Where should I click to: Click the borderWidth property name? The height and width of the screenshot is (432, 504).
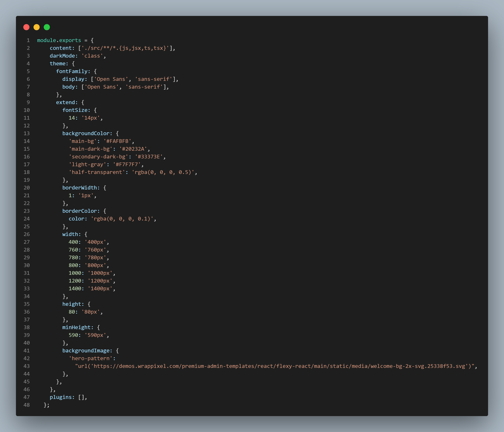point(81,188)
